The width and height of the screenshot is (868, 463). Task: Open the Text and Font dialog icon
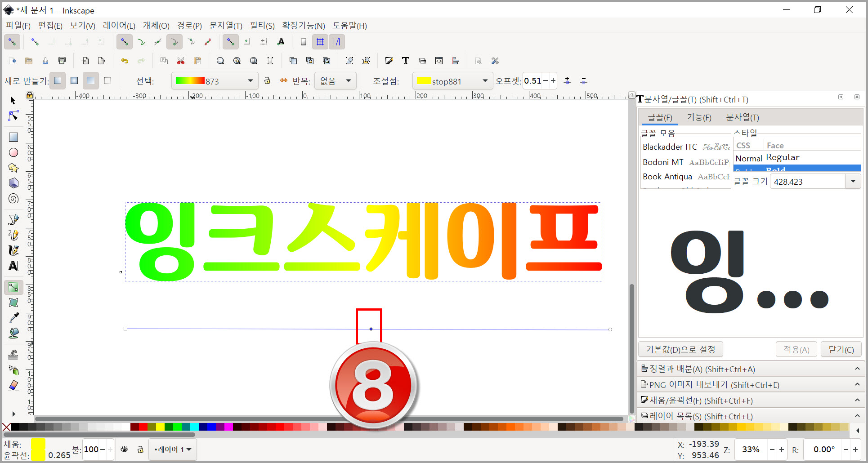[406, 61]
